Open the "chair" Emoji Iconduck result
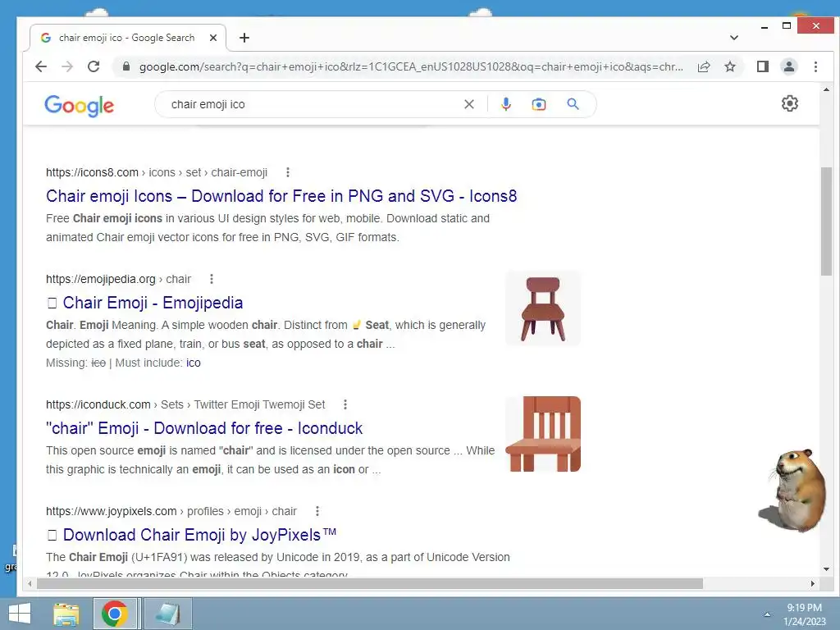840x630 pixels. [x=204, y=428]
